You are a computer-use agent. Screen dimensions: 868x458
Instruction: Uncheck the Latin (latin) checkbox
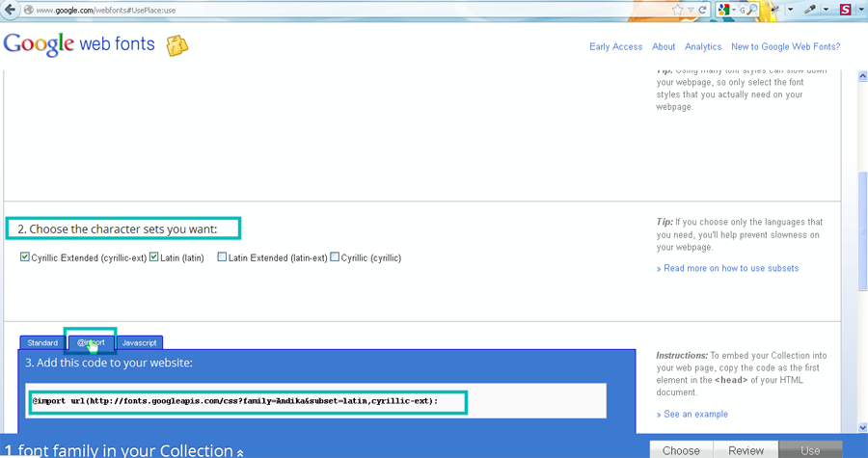point(153,257)
